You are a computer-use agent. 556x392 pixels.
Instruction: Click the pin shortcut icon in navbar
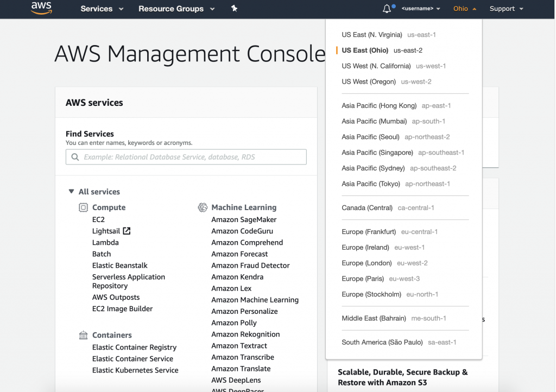click(234, 9)
